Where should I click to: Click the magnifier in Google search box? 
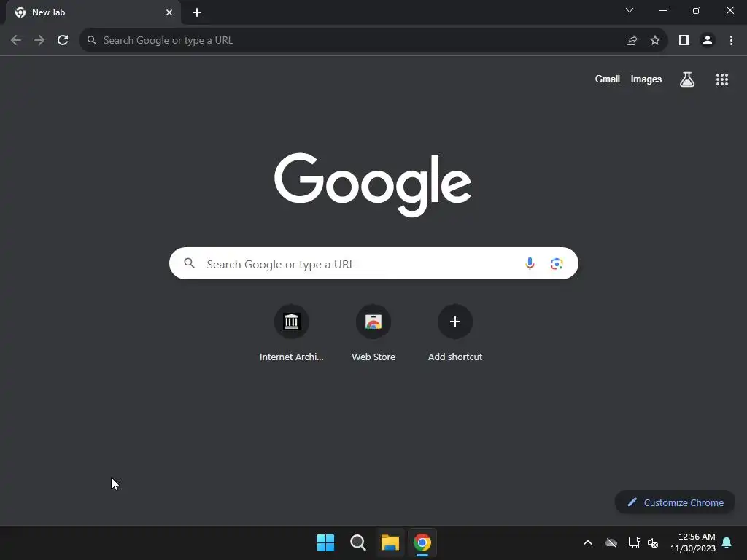click(190, 263)
